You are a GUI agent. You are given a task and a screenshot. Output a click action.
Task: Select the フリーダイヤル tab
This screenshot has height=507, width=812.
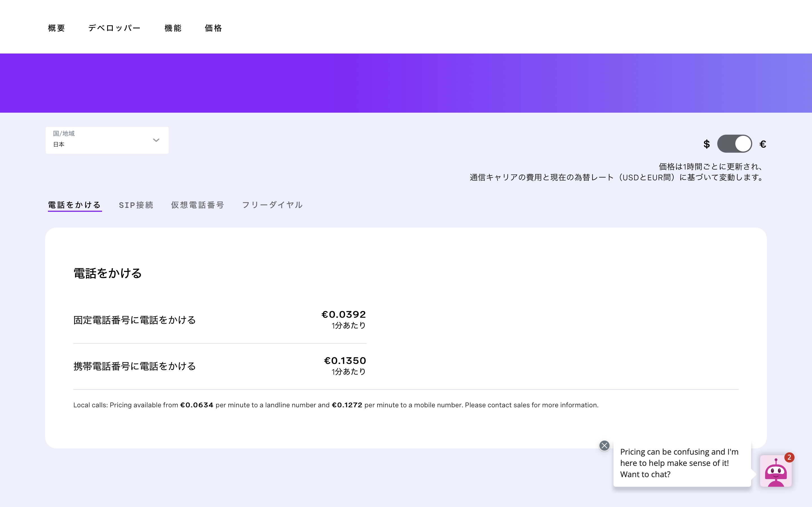(x=272, y=205)
